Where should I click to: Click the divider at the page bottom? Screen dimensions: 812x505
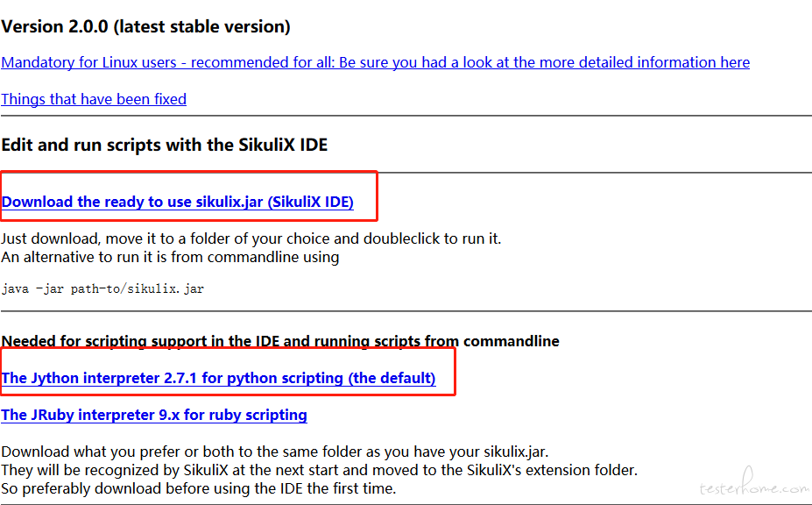[x=406, y=504]
